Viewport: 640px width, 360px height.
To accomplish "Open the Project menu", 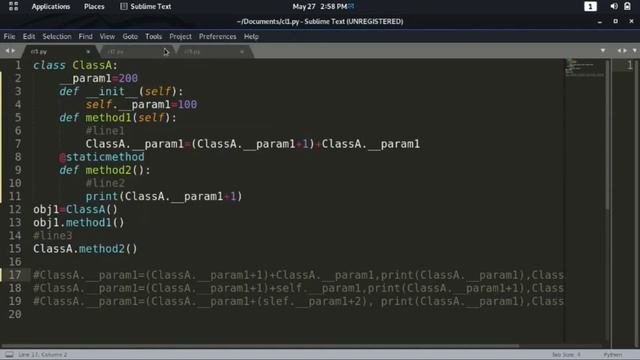I will 180,36.
